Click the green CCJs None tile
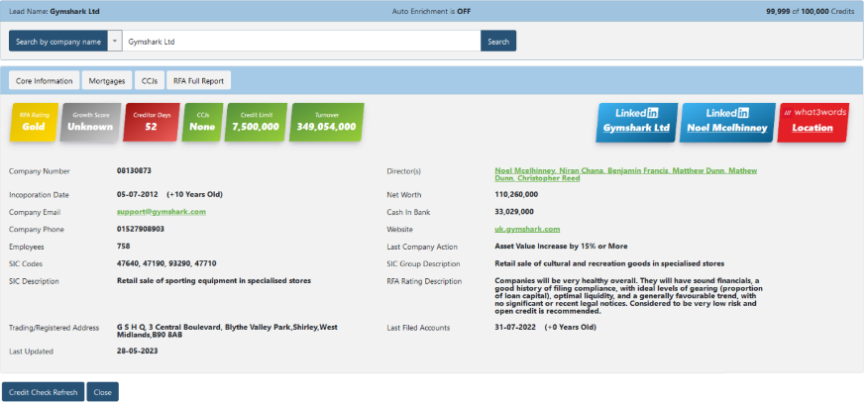Image resolution: width=868 pixels, height=403 pixels. (x=202, y=122)
